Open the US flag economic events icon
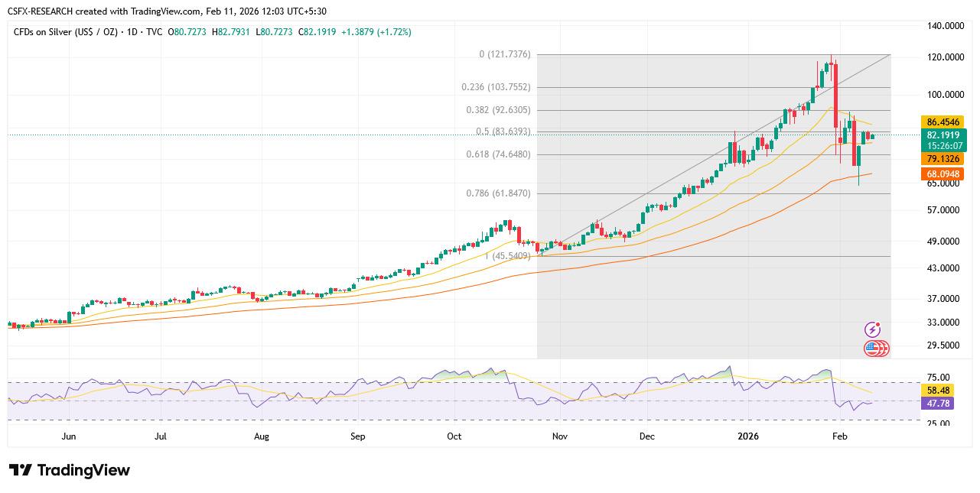Screen dimensions: 980x493 873,349
